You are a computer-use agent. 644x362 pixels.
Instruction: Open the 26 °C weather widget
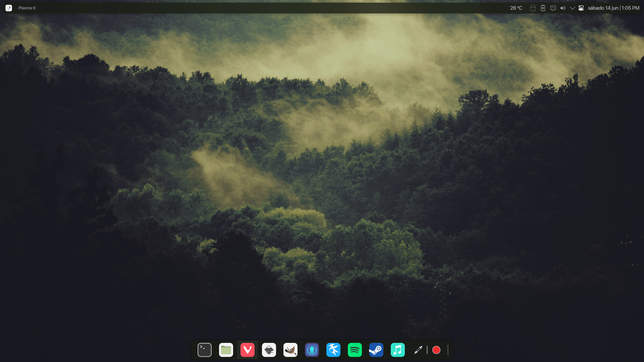pos(516,8)
